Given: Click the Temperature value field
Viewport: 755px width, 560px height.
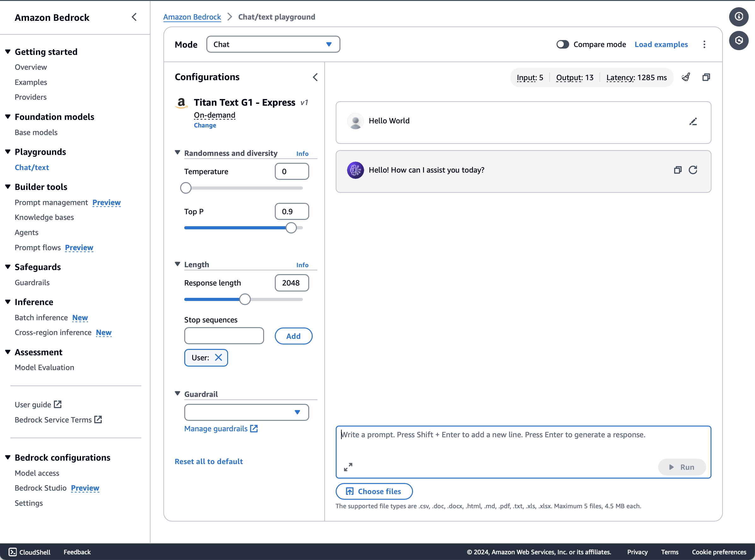Looking at the screenshot, I should 292,172.
